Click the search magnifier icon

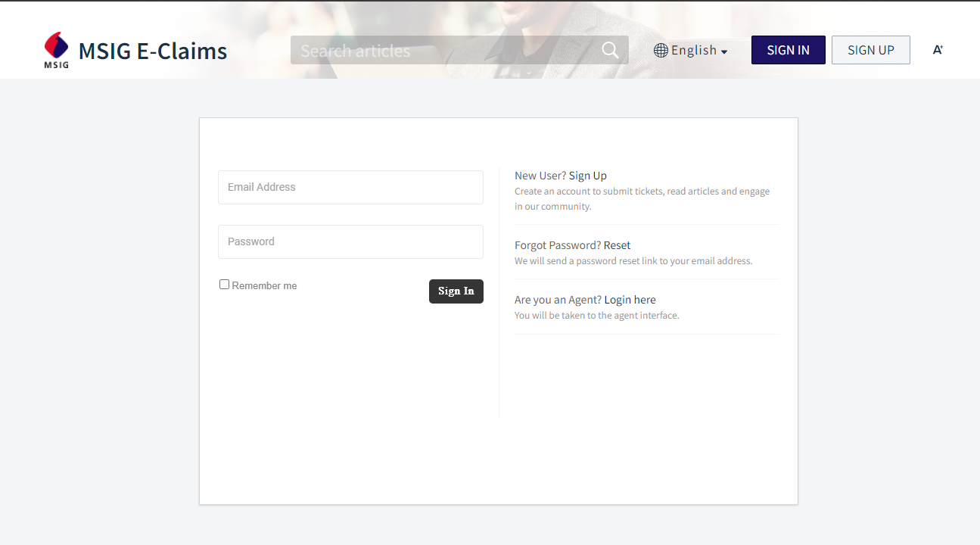click(x=610, y=50)
